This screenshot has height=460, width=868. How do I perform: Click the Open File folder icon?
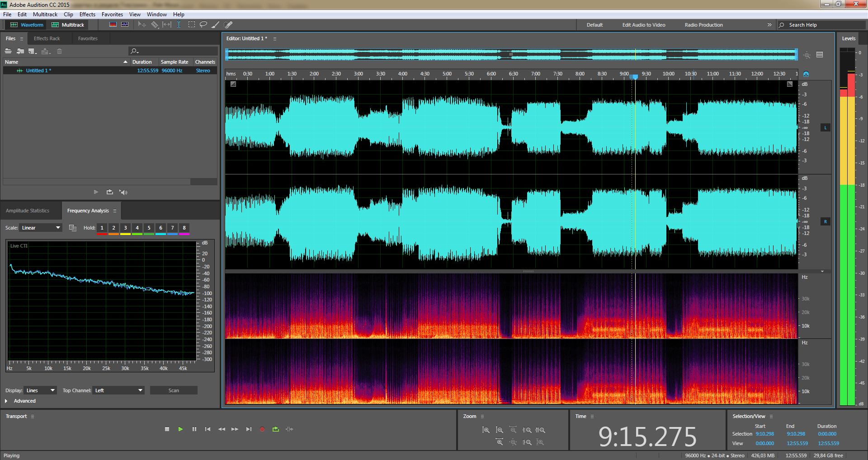click(8, 52)
